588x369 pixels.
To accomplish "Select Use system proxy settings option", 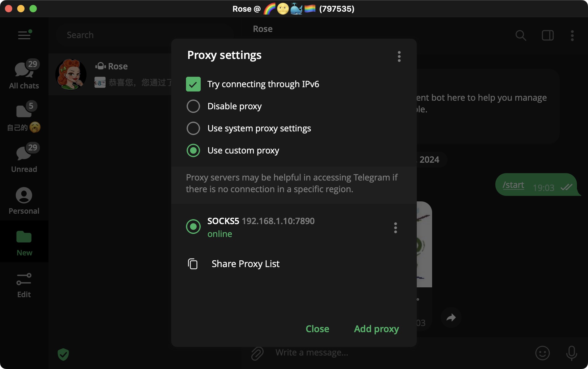I will [193, 128].
